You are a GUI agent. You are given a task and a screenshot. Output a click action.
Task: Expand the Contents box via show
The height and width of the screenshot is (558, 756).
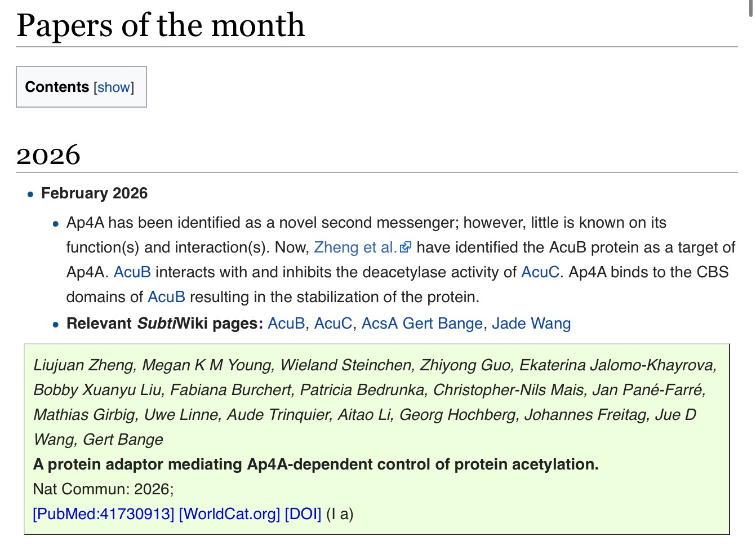[x=114, y=87]
